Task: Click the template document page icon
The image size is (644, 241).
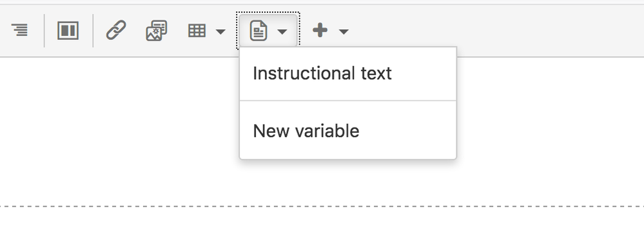Action: point(259,31)
